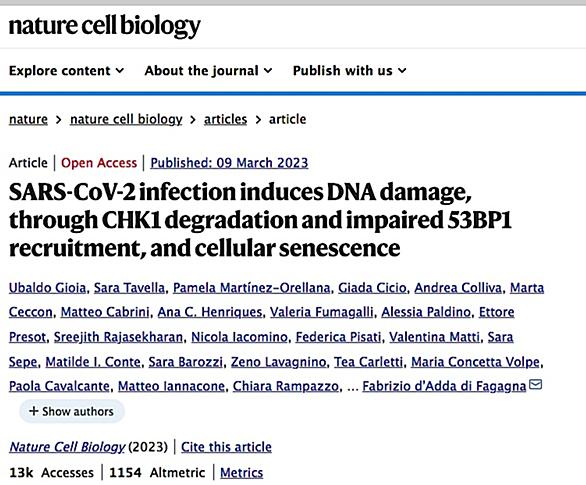Expand the Publish with us menu
Screen dimensions: 586x485
pos(350,70)
